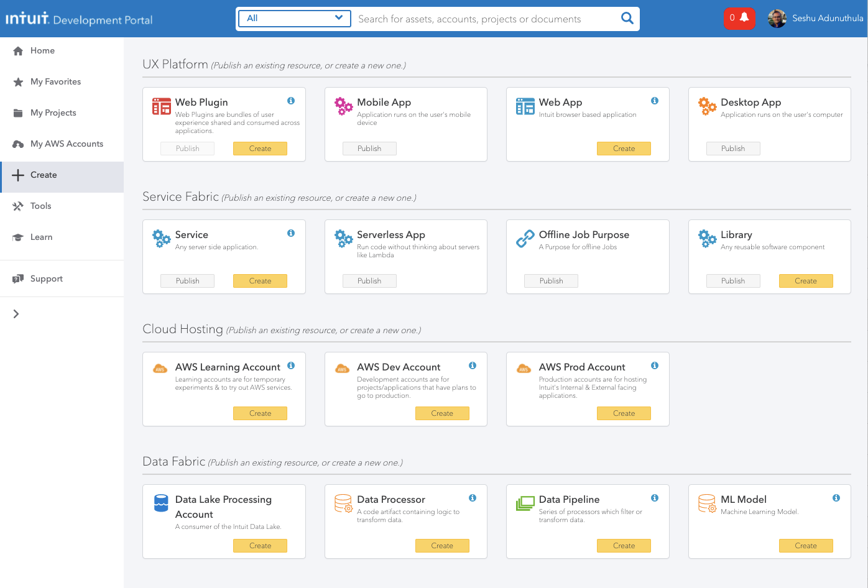This screenshot has height=588, width=868.
Task: Click the Mobile App magenta gears icon
Action: (344, 106)
